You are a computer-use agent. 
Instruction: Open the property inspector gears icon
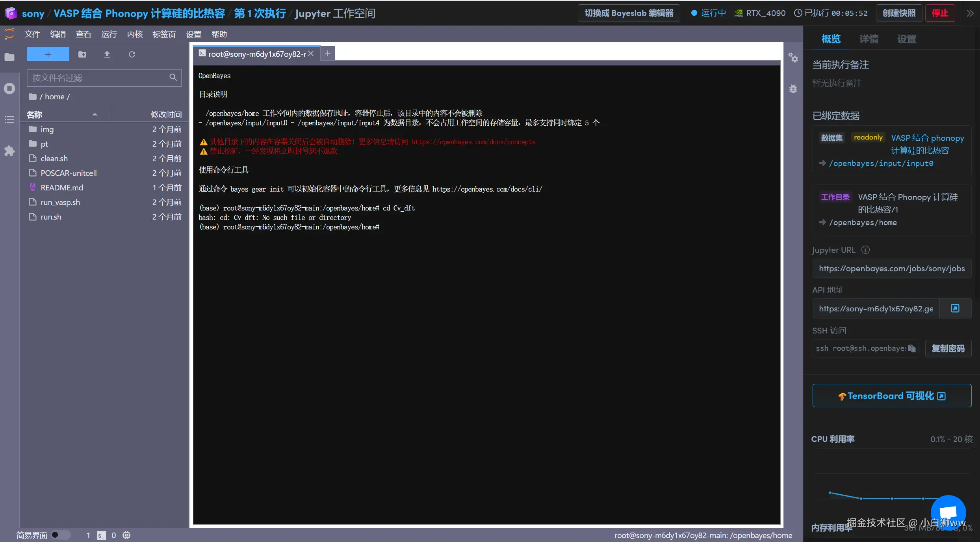tap(793, 58)
